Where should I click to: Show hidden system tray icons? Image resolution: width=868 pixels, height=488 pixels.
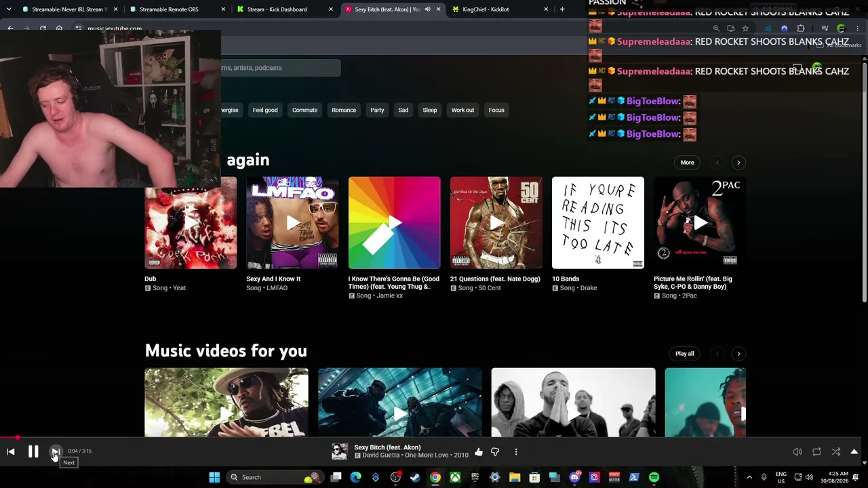[x=749, y=477]
